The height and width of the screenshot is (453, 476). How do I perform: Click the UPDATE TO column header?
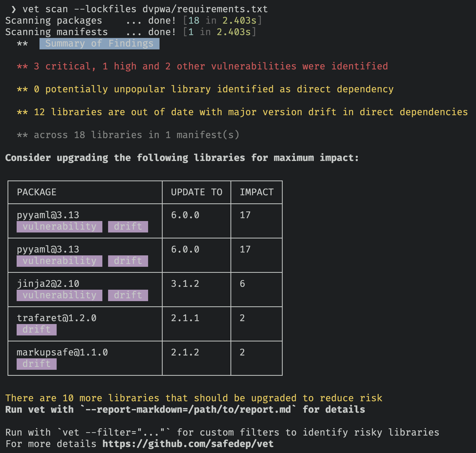click(x=196, y=192)
